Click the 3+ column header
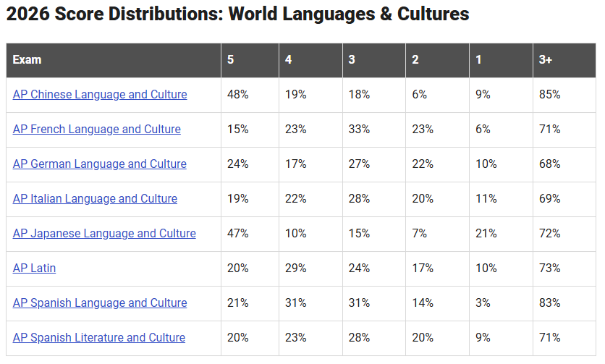Screen dimensions: 605x364 pyautogui.click(x=564, y=60)
